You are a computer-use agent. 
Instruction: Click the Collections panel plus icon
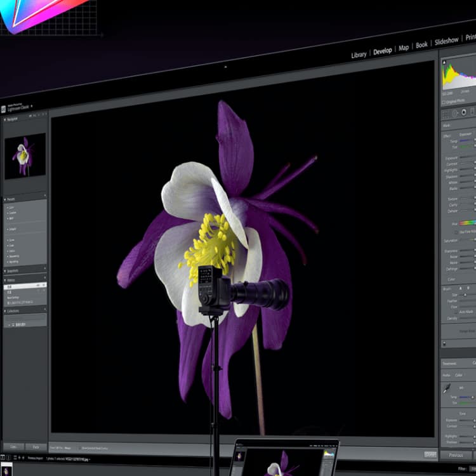pyautogui.click(x=45, y=309)
